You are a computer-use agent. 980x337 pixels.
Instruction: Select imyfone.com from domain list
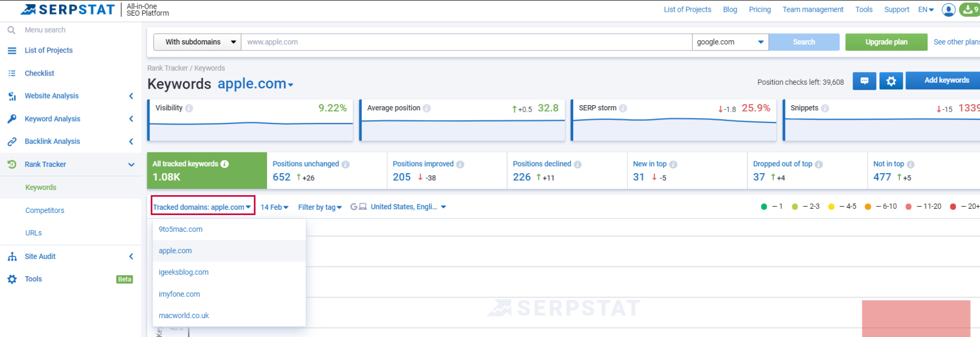(229, 294)
